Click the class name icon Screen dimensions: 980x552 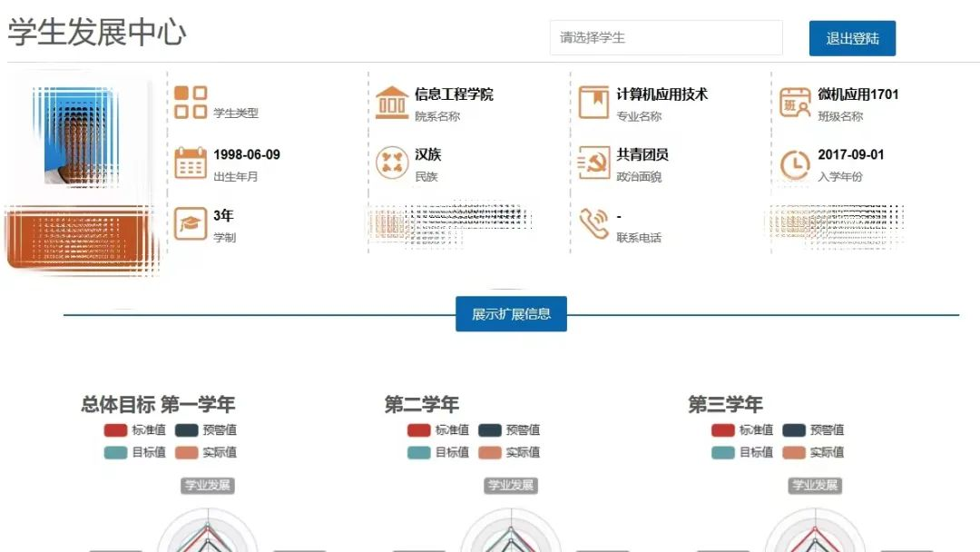[x=795, y=103]
